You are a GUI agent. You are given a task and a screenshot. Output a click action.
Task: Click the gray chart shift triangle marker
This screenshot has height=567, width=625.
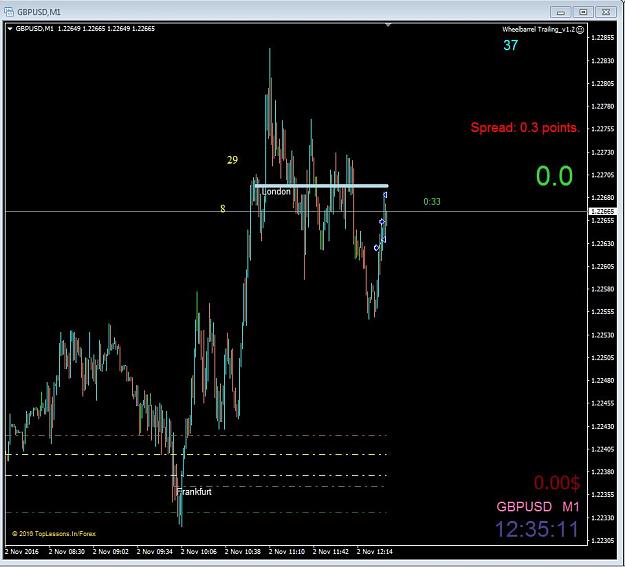coord(388,25)
